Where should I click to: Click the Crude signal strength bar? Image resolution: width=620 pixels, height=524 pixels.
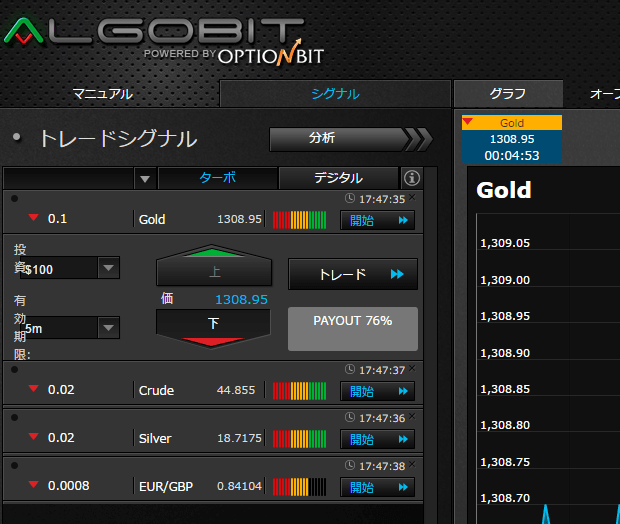(x=299, y=391)
